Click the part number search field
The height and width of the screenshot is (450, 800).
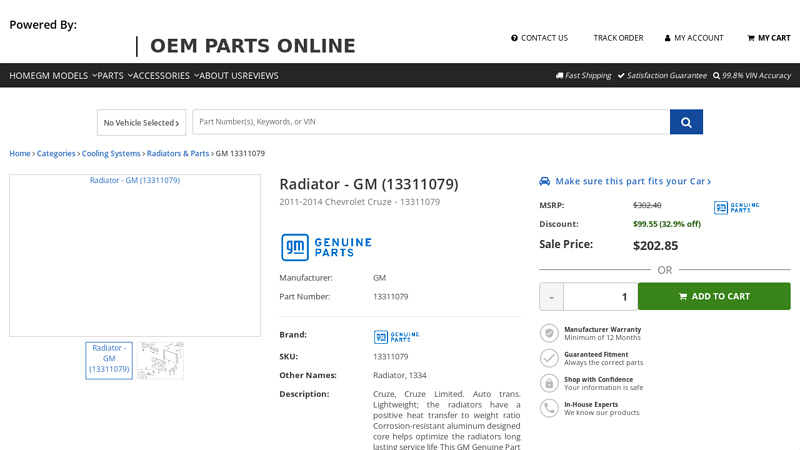tap(430, 122)
